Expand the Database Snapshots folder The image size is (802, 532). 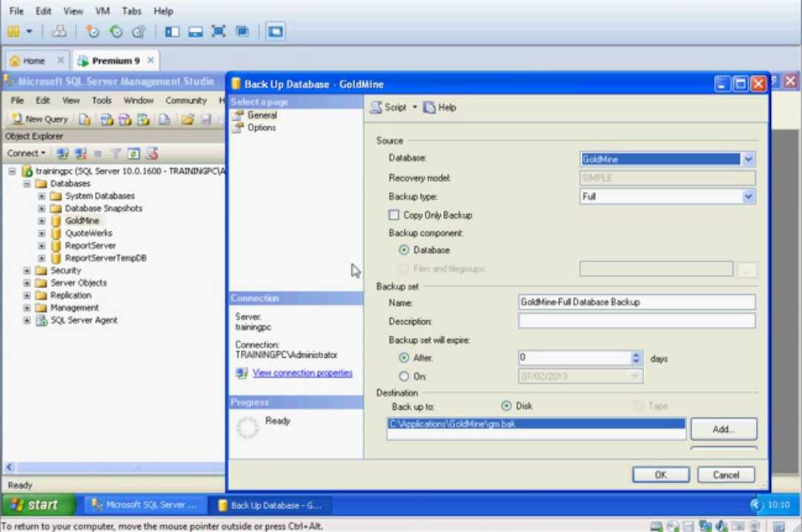point(42,208)
